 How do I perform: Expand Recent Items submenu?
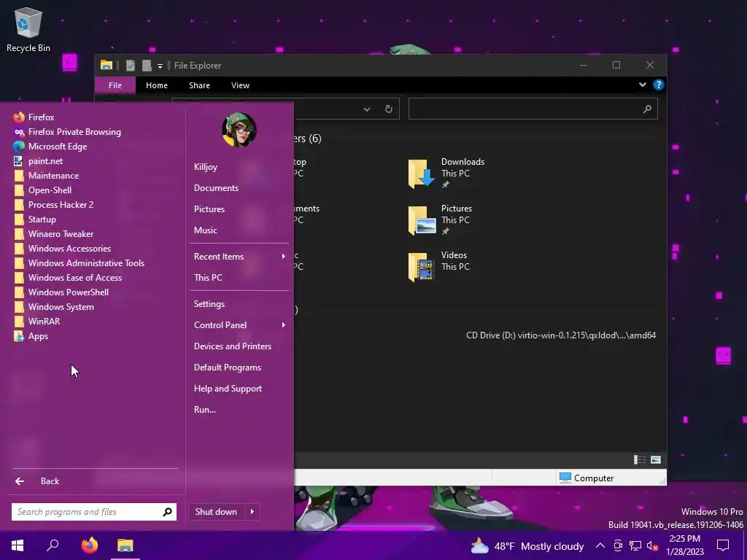239,257
